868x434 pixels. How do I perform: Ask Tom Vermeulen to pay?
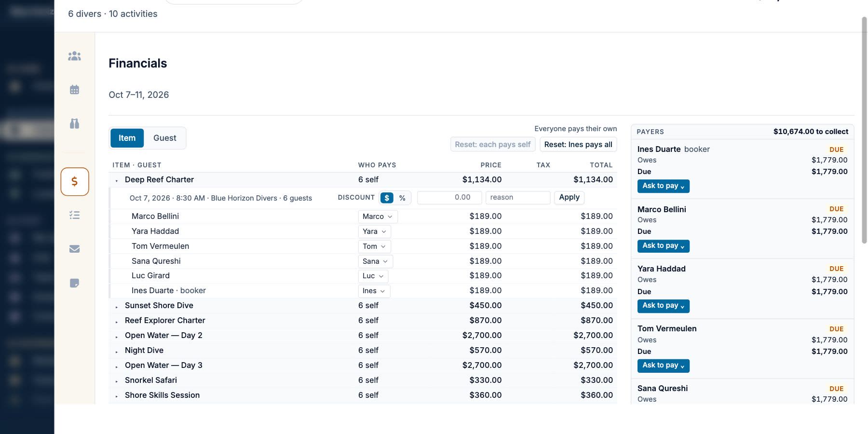point(663,366)
